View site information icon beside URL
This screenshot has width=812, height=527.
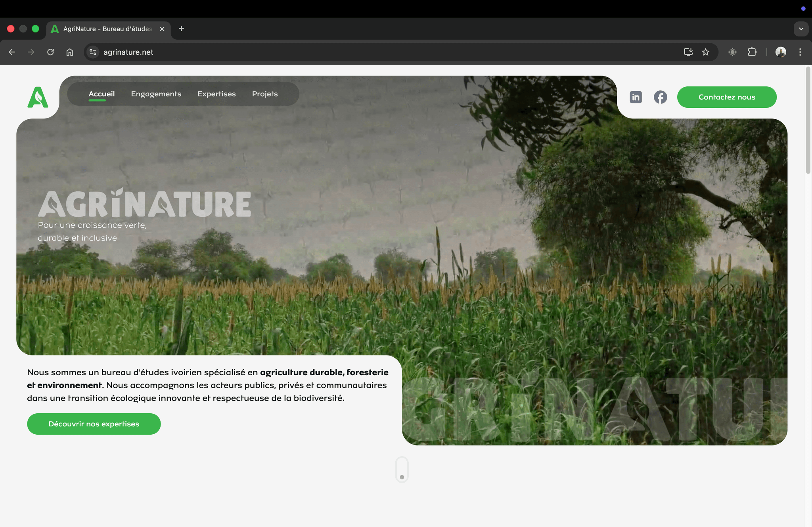coord(93,52)
